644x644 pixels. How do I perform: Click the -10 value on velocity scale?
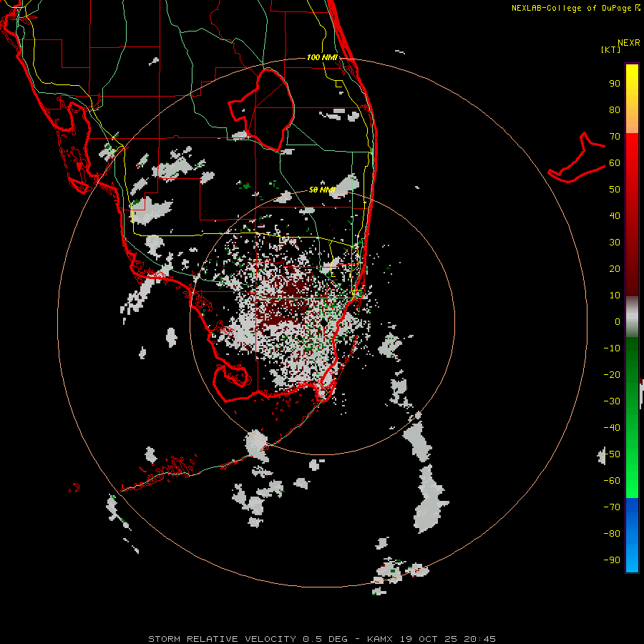(x=612, y=348)
